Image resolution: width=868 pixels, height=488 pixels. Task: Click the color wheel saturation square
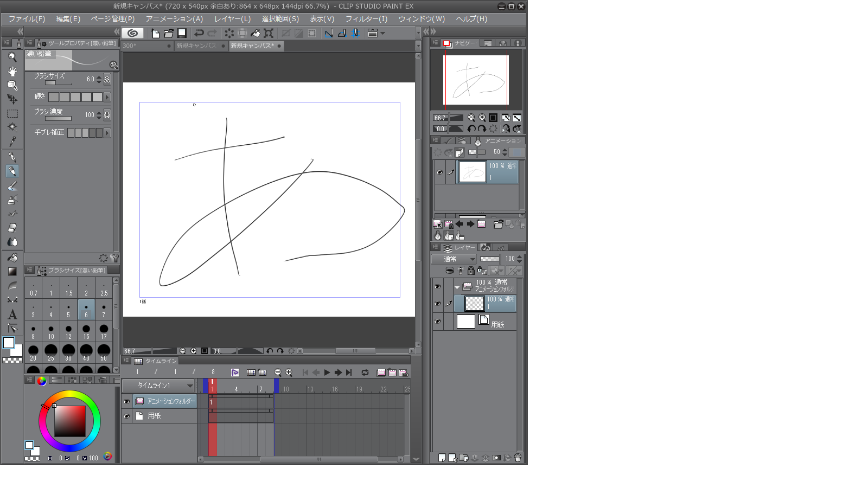[x=70, y=421]
